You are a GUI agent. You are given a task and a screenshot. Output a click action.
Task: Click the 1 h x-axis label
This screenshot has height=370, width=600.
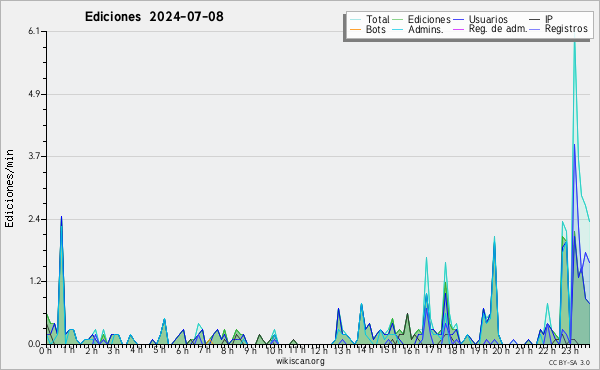point(69,350)
